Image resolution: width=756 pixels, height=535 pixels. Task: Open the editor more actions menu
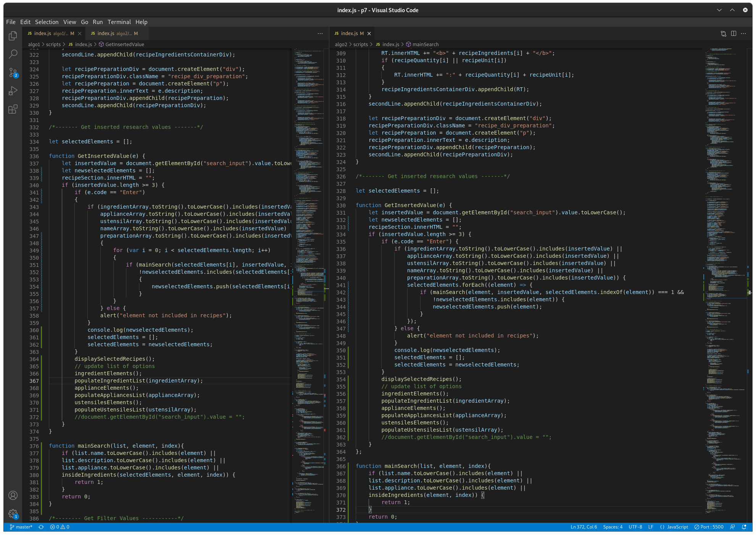pyautogui.click(x=743, y=34)
